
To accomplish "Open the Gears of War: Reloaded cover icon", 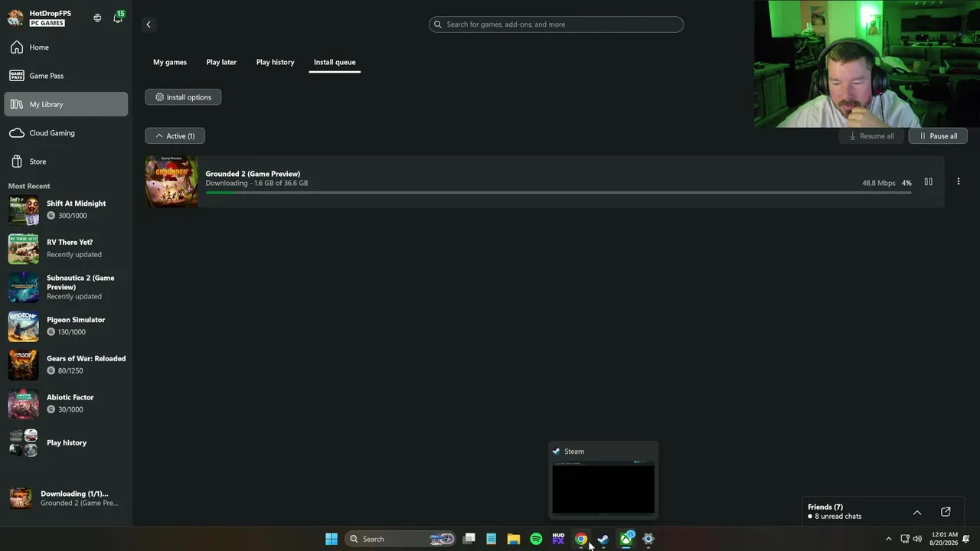I will 23,365.
